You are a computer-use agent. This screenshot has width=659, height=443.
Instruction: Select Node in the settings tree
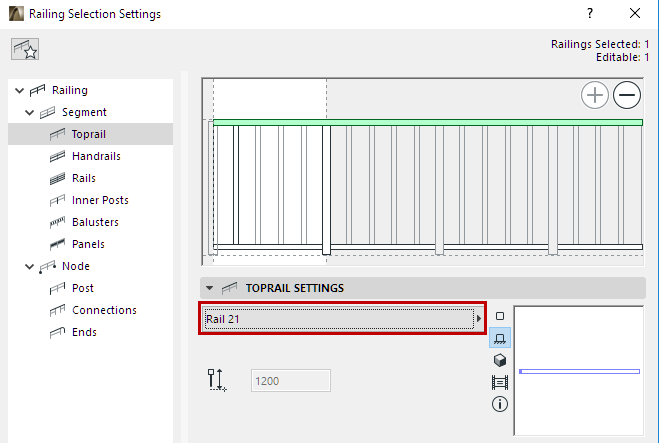76,266
